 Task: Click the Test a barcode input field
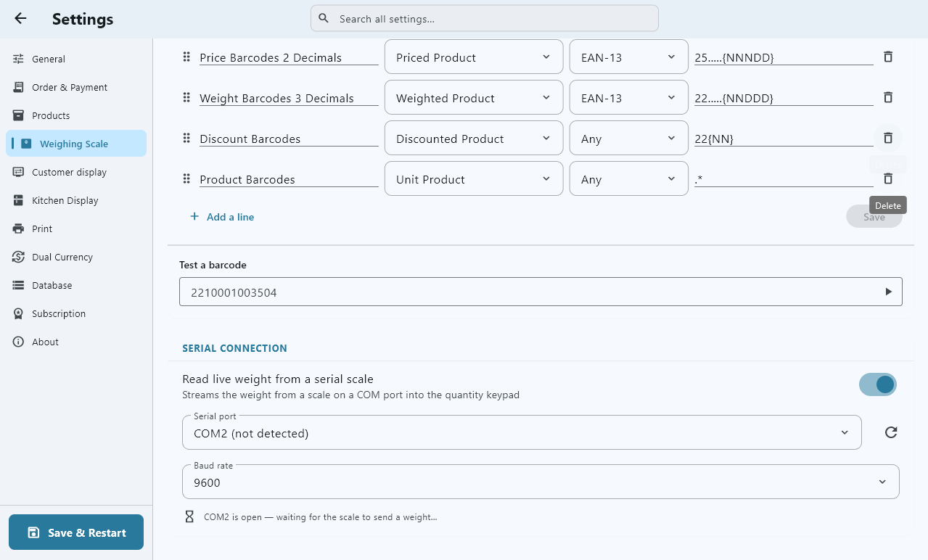541,292
